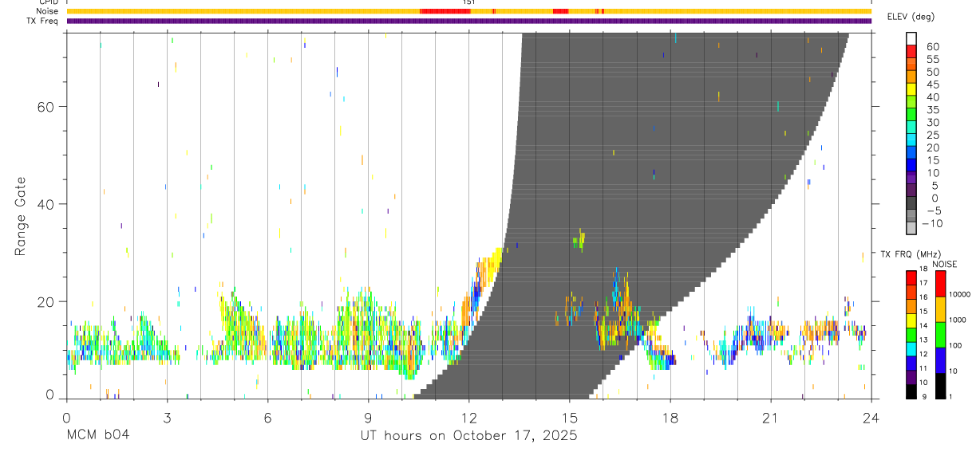Click the x-axis tick label "21"
This screenshot has width=980, height=452.
[770, 417]
